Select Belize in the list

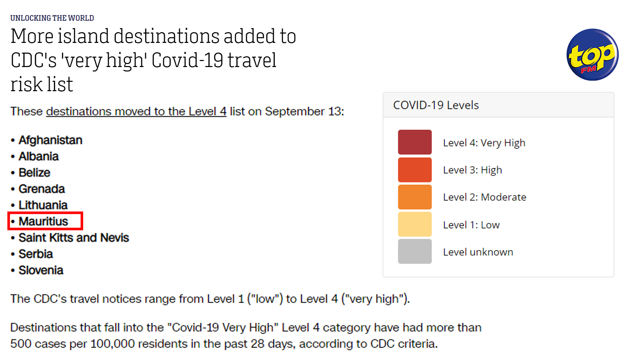point(34,173)
